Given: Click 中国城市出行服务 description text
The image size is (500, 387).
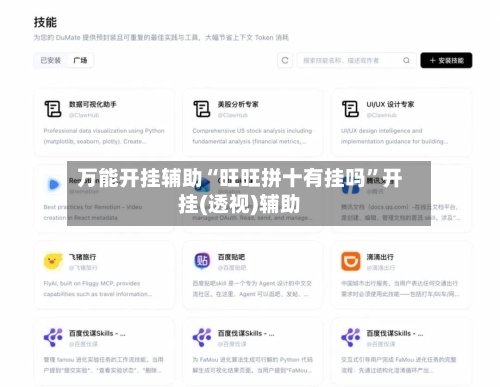Looking at the screenshot, I should (x=400, y=289).
